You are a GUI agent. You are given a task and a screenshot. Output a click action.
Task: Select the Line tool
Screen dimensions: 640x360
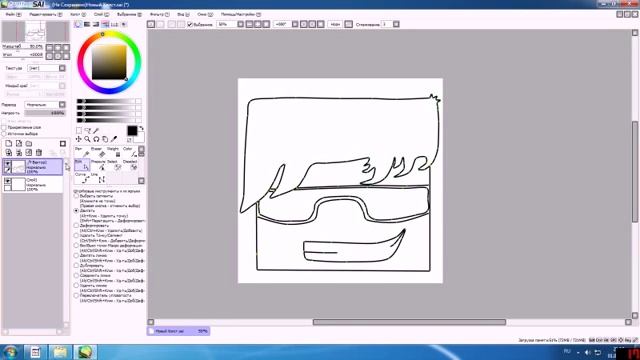(x=99, y=178)
